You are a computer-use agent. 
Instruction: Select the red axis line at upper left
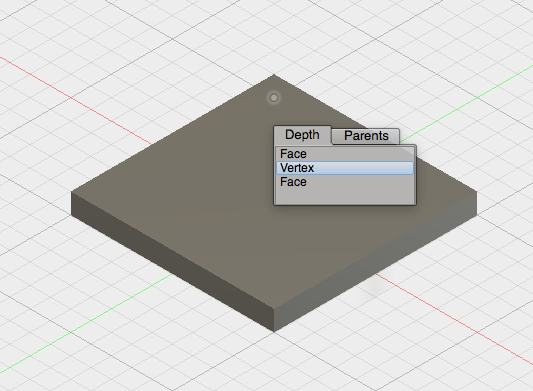(76, 101)
